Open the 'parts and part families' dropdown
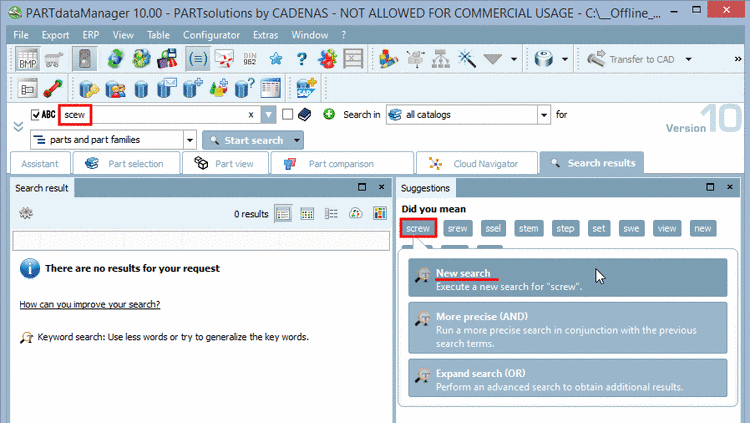Viewport: 750px width, 423px height. coord(190,140)
